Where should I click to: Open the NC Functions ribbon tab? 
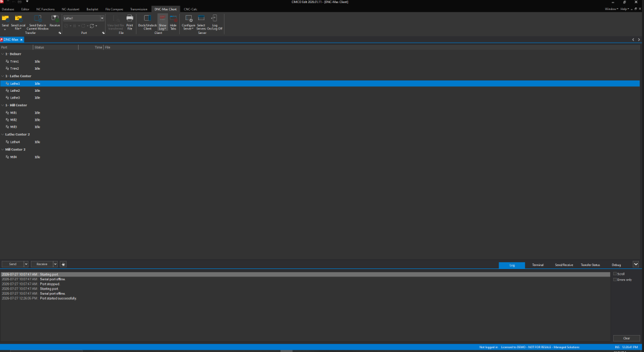[45, 9]
